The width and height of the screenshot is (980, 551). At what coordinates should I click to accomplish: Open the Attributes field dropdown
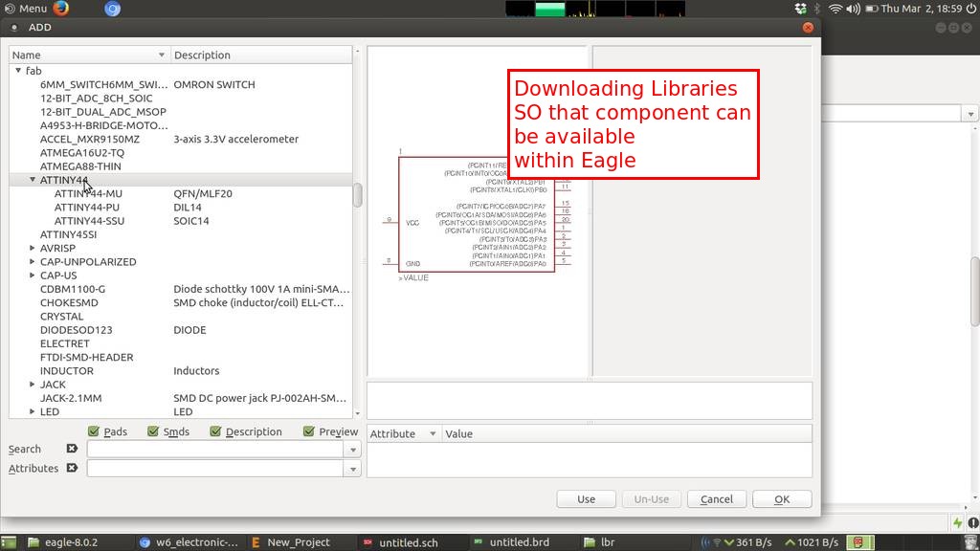353,469
